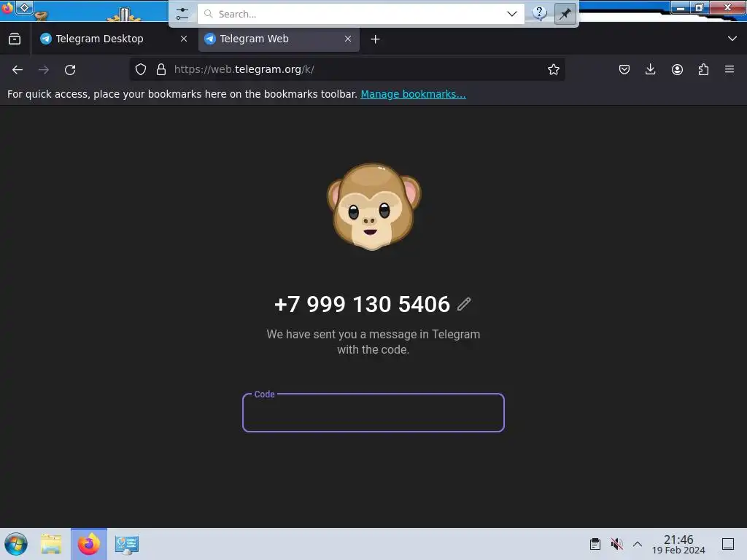747x560 pixels.
Task: Expand the list all tabs chevron
Action: [732, 39]
